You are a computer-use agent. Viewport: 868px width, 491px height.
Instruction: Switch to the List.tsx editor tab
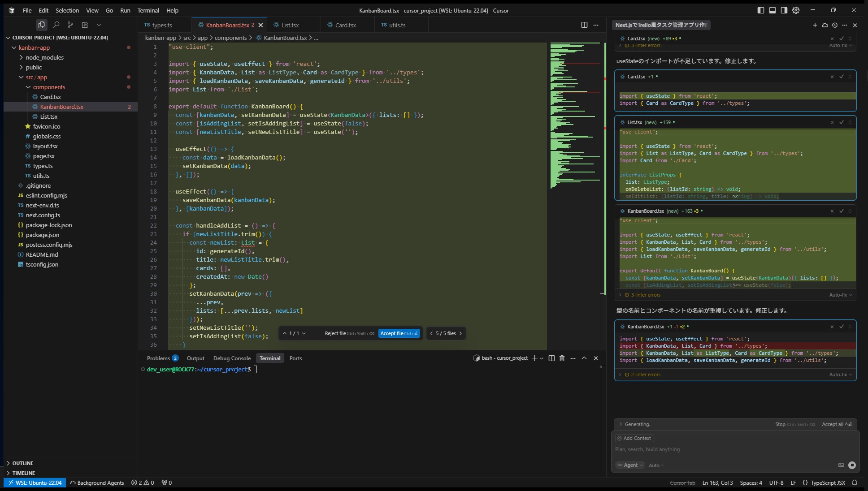tap(290, 25)
